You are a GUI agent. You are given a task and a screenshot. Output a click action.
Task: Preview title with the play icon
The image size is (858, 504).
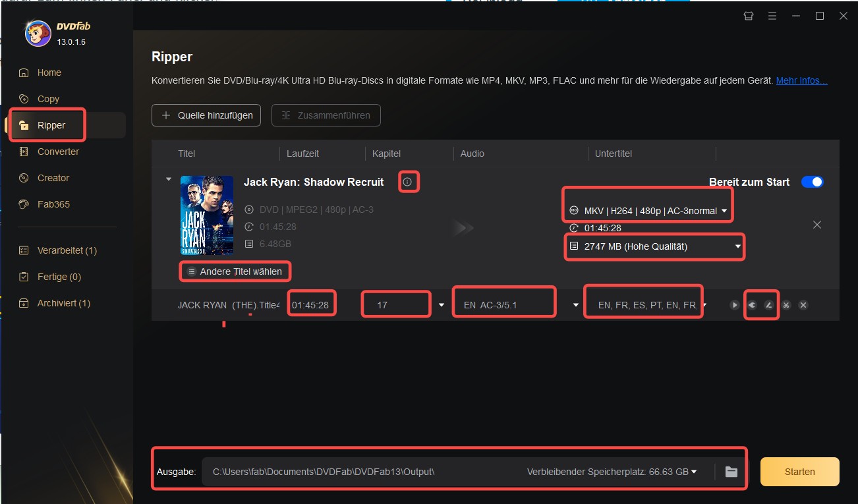[734, 305]
